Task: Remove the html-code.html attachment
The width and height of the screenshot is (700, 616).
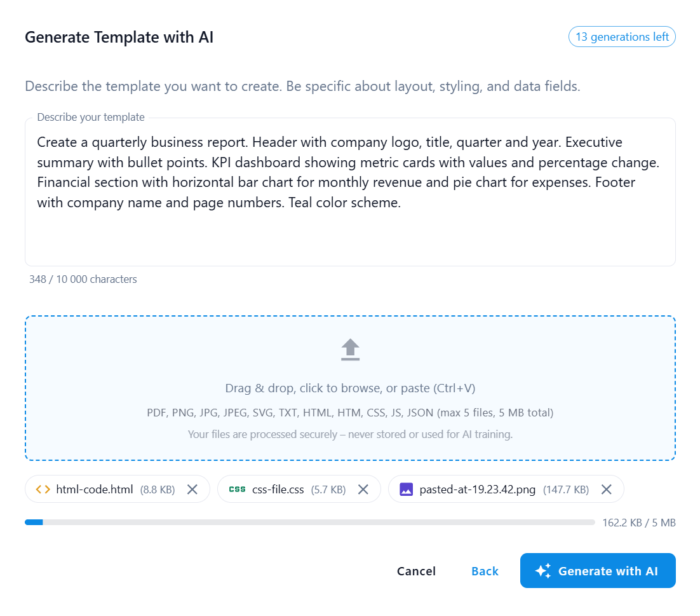Action: pyautogui.click(x=192, y=489)
